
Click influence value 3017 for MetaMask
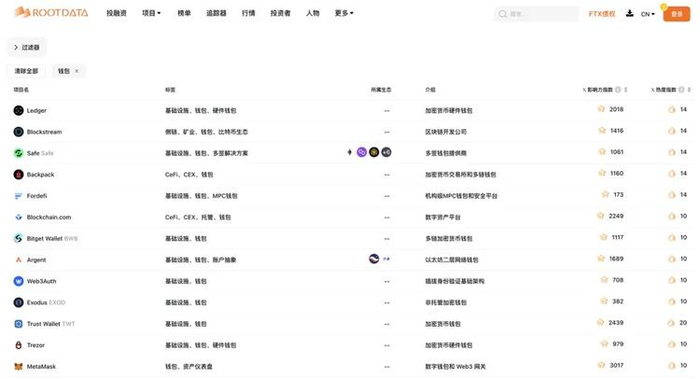(x=617, y=366)
